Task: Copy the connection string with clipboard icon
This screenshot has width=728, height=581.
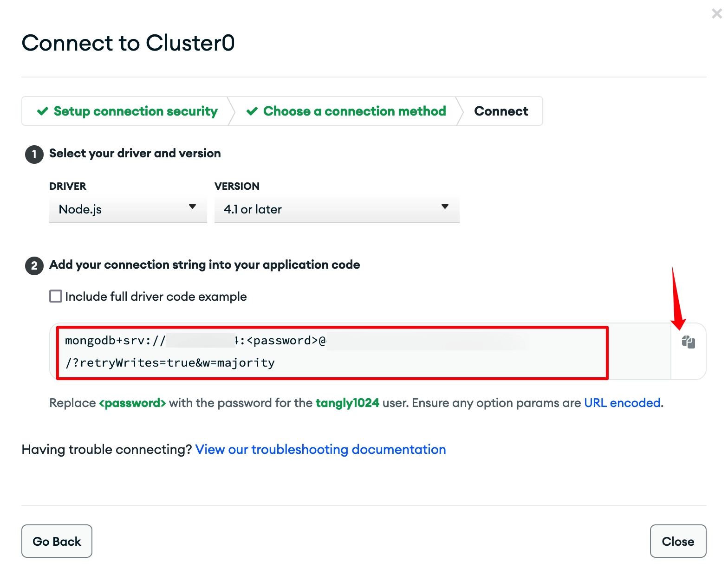Action: [689, 342]
